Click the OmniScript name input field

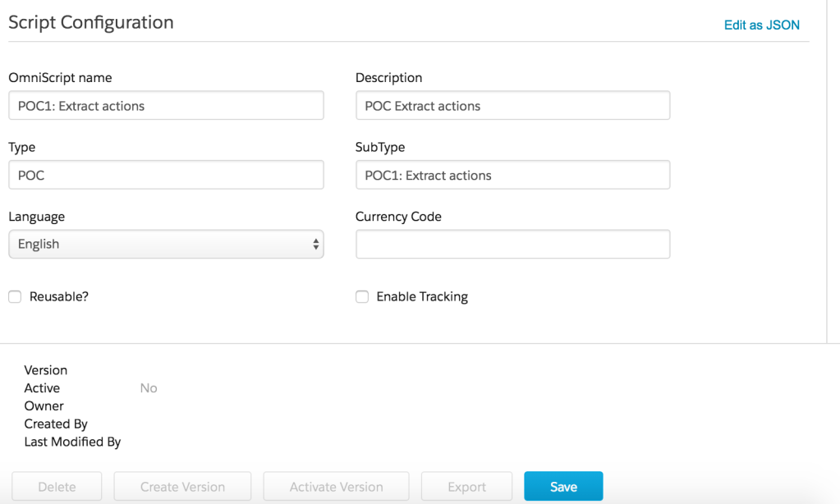pos(166,106)
